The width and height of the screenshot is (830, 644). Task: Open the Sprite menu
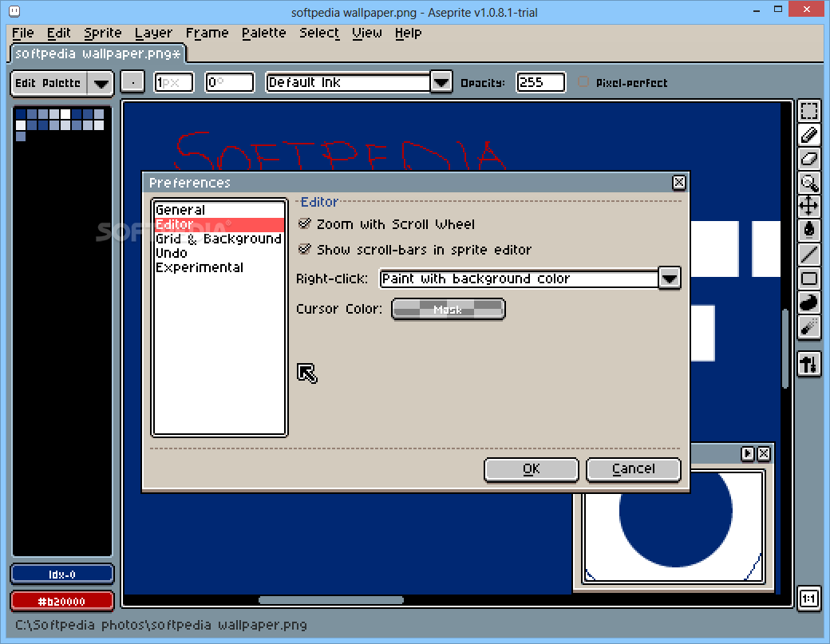pyautogui.click(x=103, y=33)
